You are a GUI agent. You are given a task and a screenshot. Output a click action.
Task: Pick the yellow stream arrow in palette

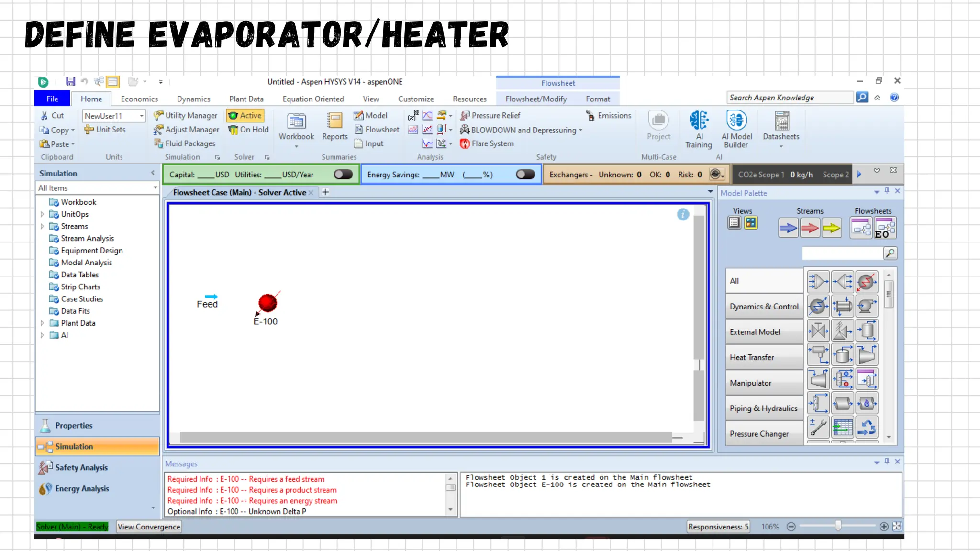pos(832,228)
